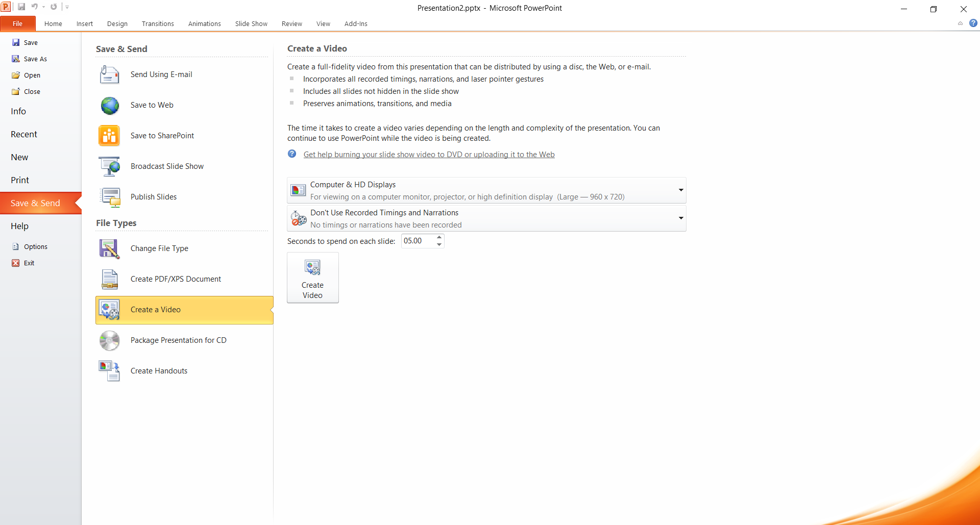980x525 pixels.
Task: Select the Package Presentation for CD icon
Action: pos(109,340)
